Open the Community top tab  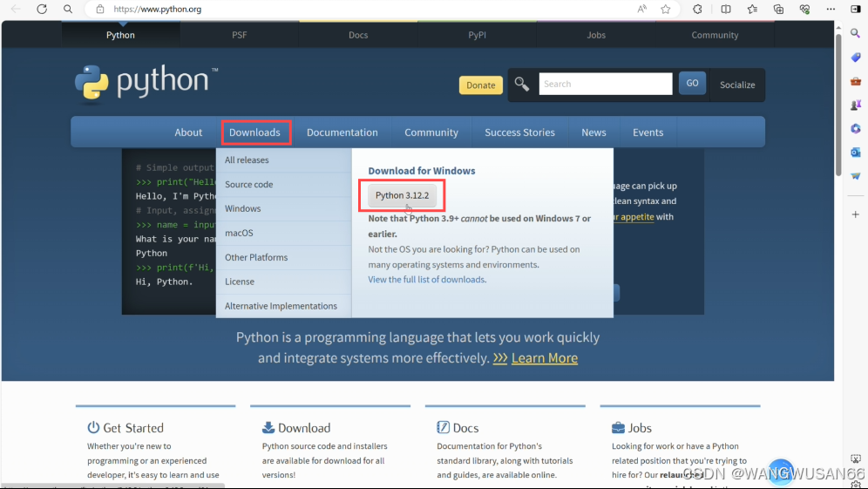coord(715,35)
